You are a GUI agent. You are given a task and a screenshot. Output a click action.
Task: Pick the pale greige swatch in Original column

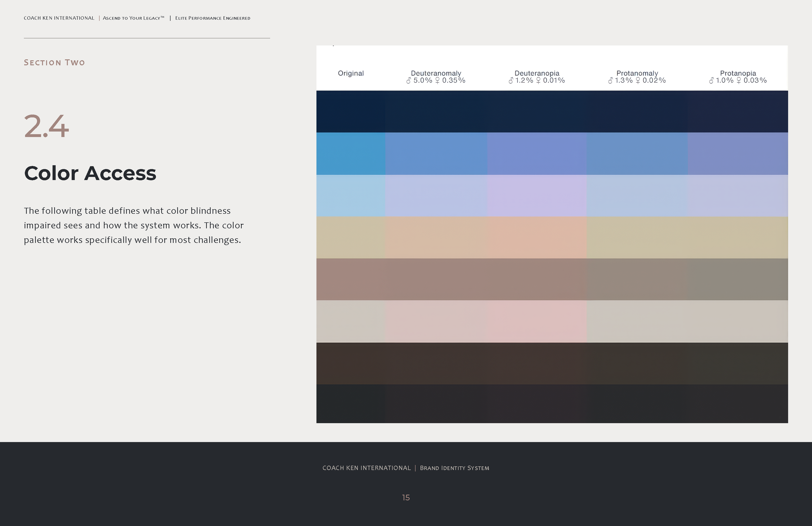pos(351,322)
